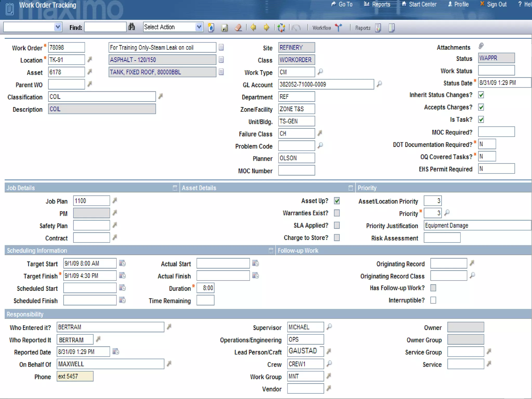Screen dimensions: 532x399
Task: Check the Warranties Exist? checkbox
Action: click(337, 213)
